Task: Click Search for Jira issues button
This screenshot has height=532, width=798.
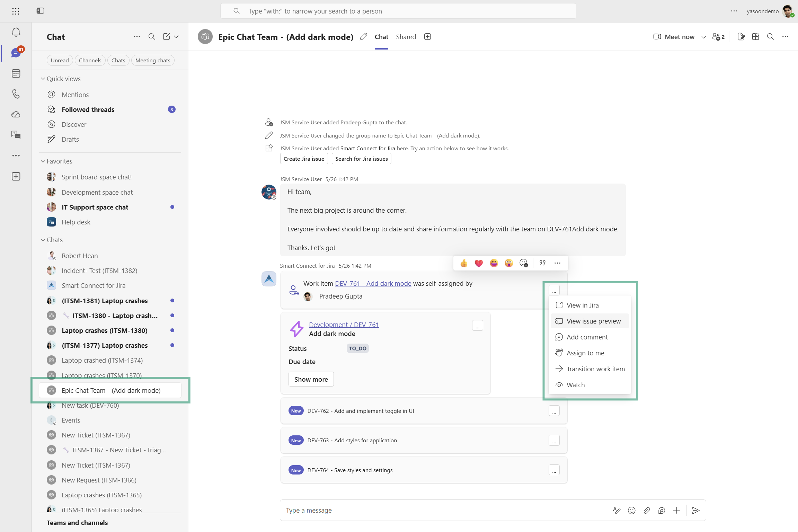Action: coord(361,159)
